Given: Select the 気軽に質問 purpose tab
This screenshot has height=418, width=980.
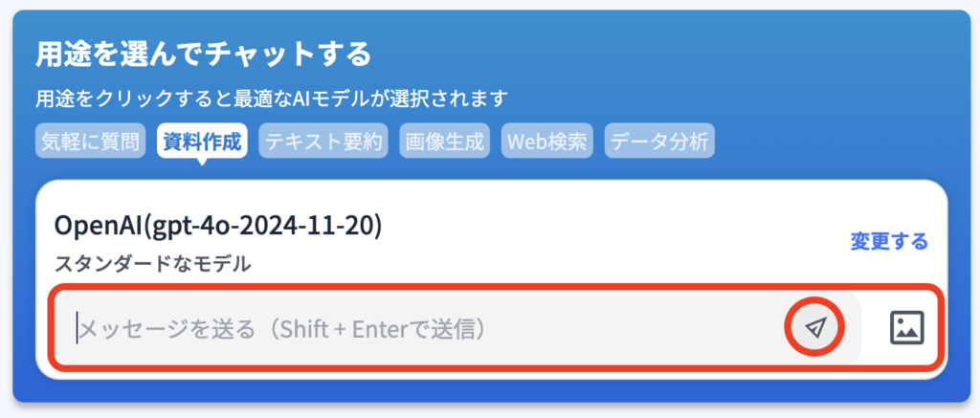Looking at the screenshot, I should [x=92, y=143].
